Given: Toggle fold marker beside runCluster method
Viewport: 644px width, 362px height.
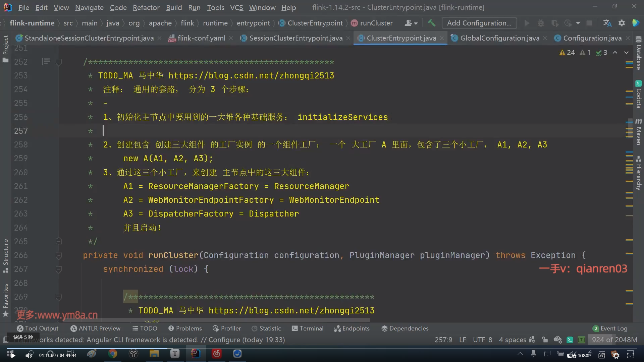Looking at the screenshot, I should (x=59, y=255).
